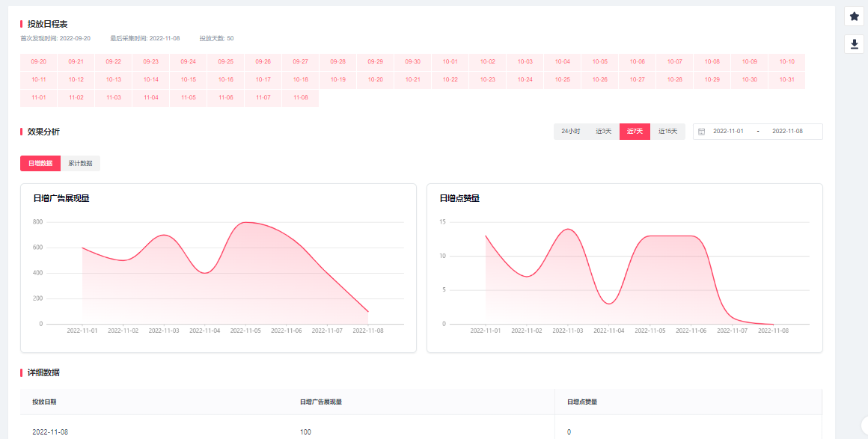Click the 11-08 schedule date cell
Screen dimensions: 868x439
click(x=300, y=98)
